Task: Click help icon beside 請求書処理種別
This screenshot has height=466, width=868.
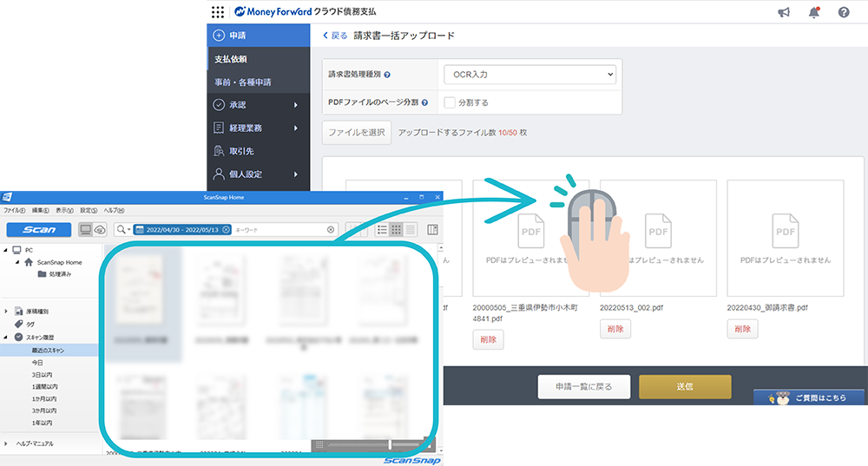Action: [387, 75]
